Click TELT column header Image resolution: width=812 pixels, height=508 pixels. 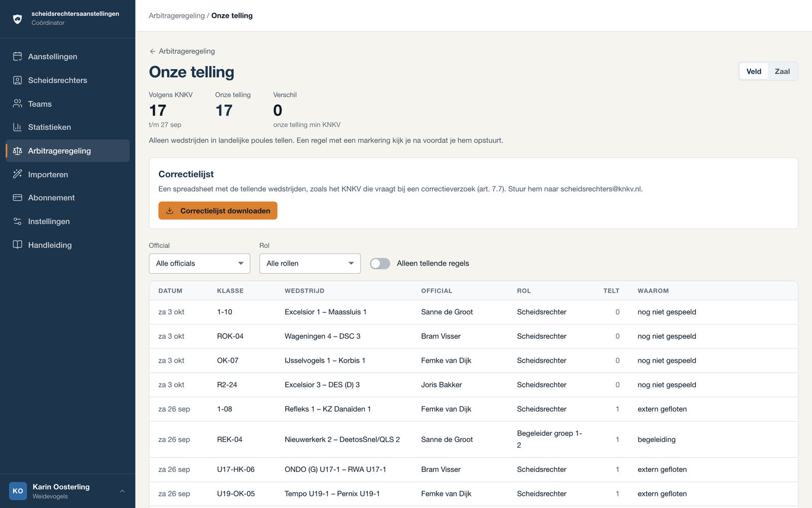pyautogui.click(x=611, y=291)
